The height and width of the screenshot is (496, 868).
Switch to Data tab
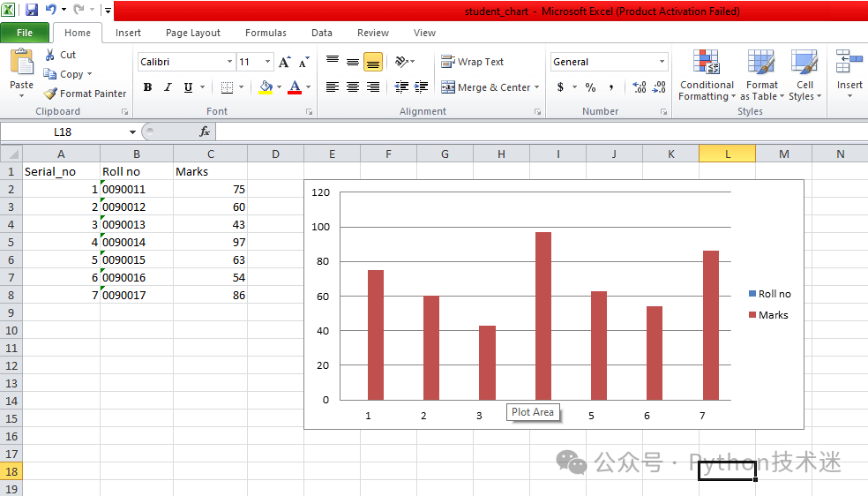tap(322, 33)
